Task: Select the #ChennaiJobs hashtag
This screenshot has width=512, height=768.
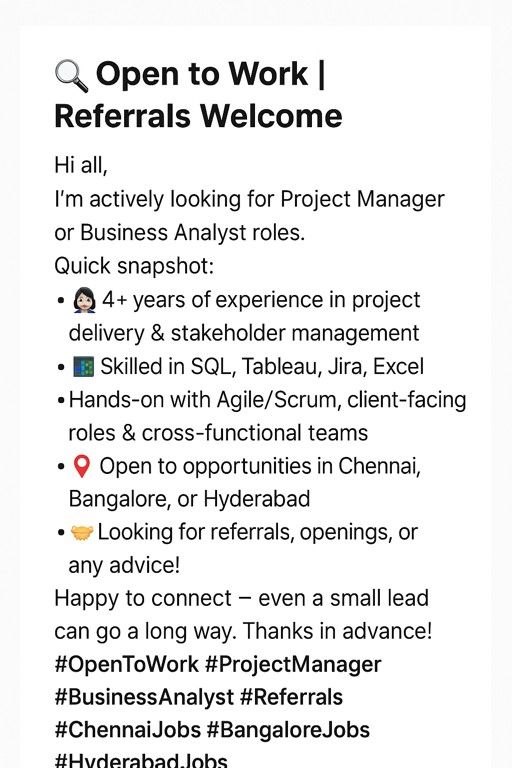Action: coord(127,730)
